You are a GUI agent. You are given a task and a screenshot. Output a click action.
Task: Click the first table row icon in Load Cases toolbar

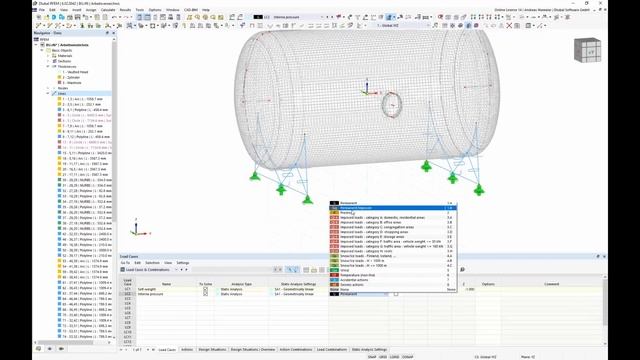point(306,269)
